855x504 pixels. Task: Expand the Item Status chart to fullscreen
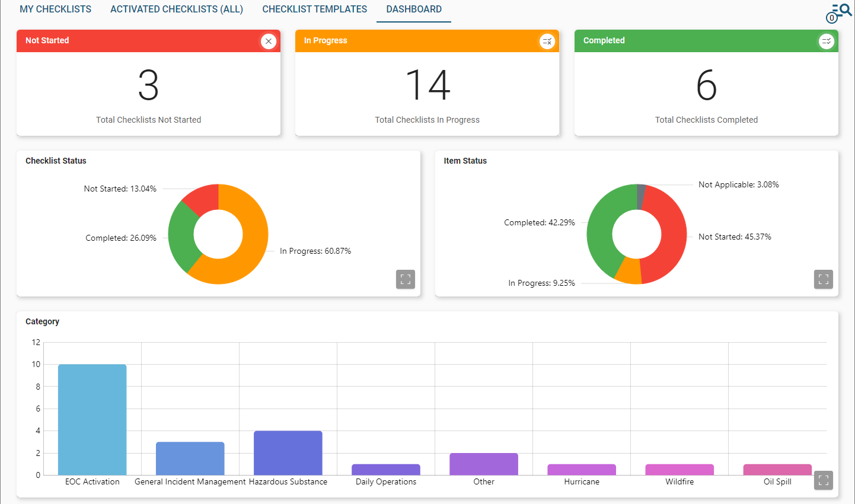tap(823, 279)
